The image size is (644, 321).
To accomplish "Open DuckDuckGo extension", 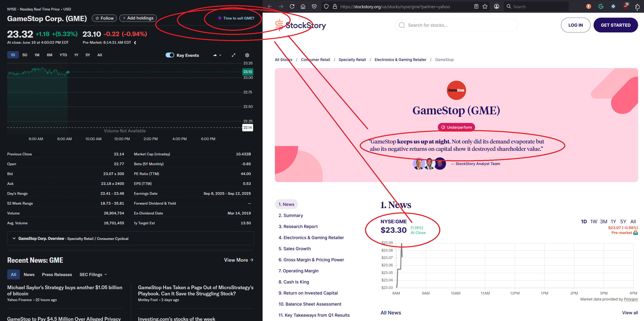I will [x=588, y=7].
